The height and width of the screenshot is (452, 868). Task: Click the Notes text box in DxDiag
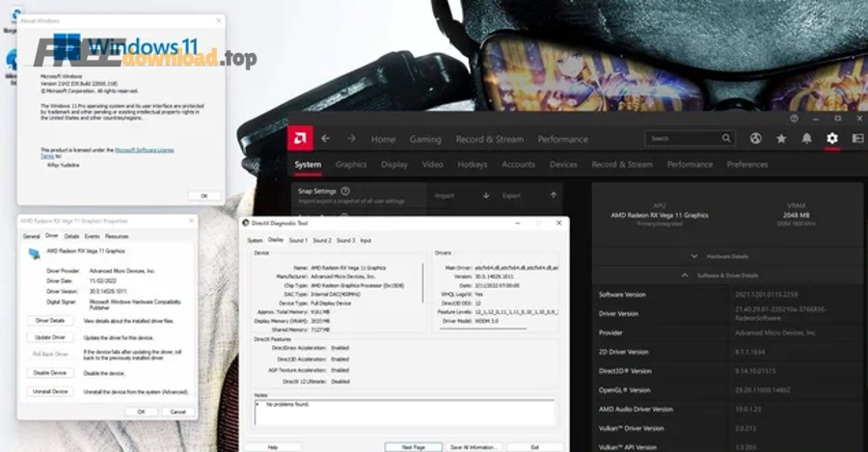click(x=404, y=412)
